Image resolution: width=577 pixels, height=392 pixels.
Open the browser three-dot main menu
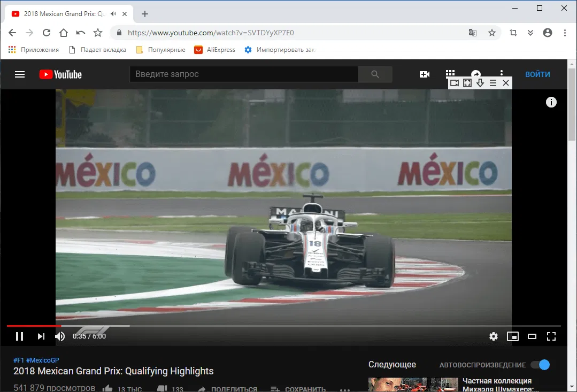(x=565, y=33)
